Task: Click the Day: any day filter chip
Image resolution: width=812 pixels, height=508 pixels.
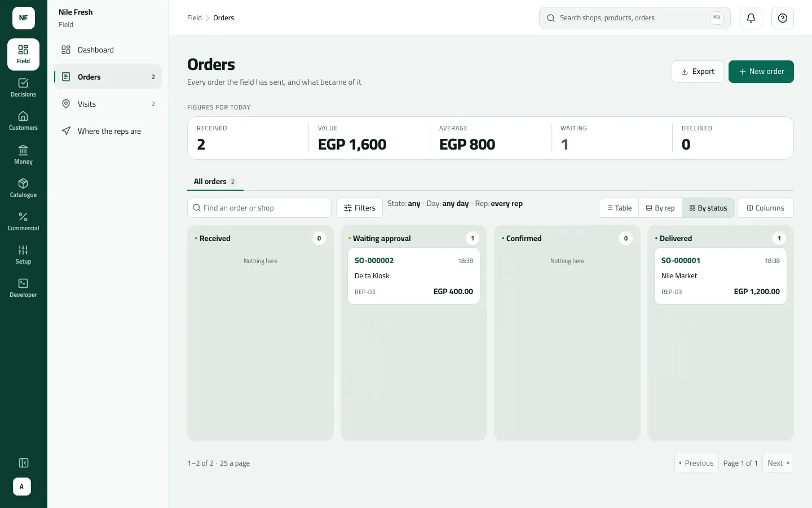Action: [448, 204]
